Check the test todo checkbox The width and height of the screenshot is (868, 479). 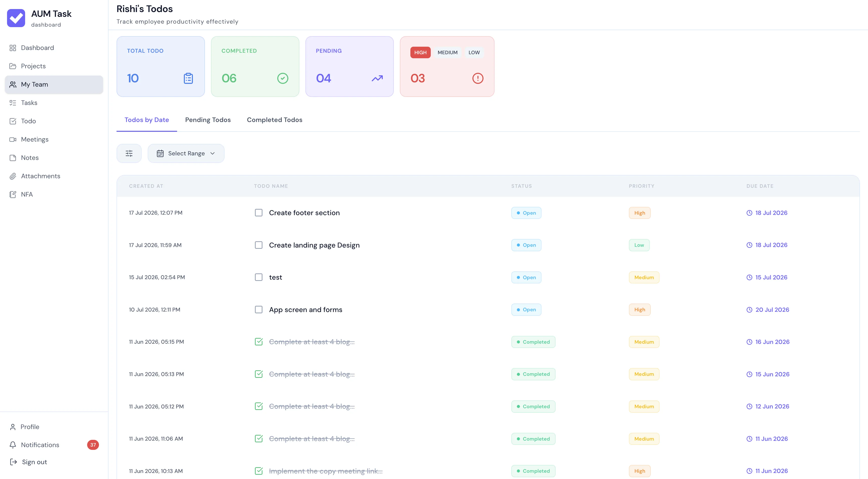point(258,277)
